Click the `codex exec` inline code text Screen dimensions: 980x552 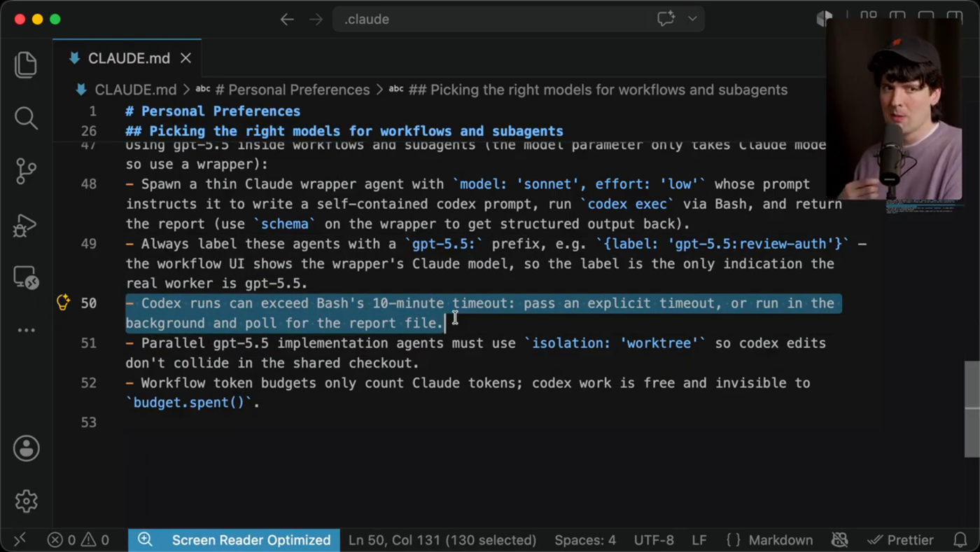pos(626,204)
